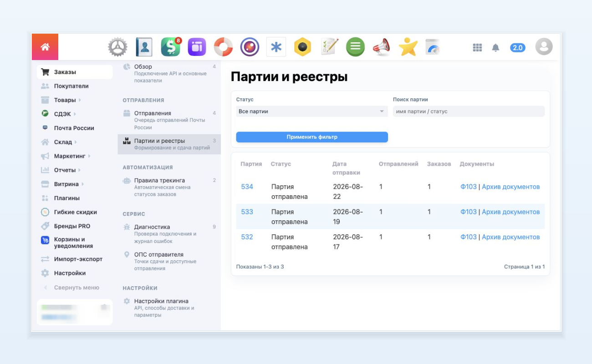Open the purple camera lens app icon
Image resolution: width=592 pixels, height=364 pixels.
point(250,47)
